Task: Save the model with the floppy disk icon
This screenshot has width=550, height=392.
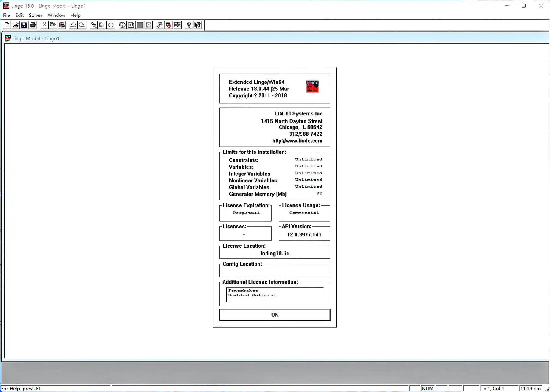Action: click(24, 25)
